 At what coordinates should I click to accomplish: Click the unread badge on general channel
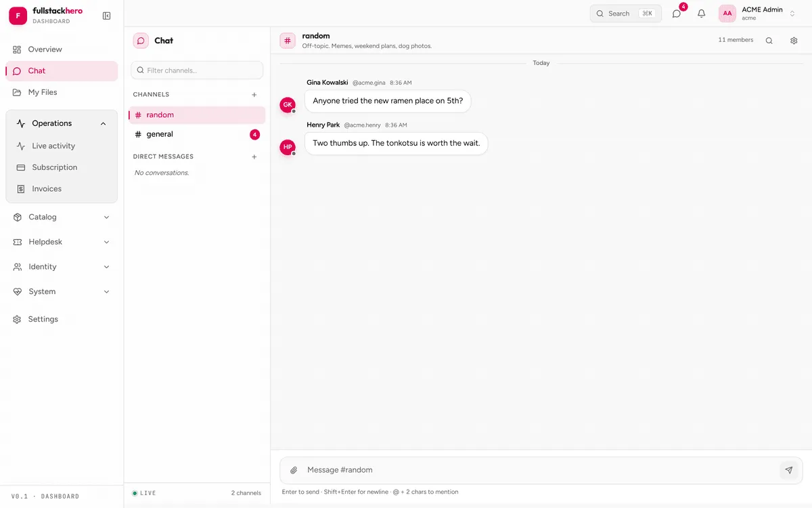coord(254,135)
